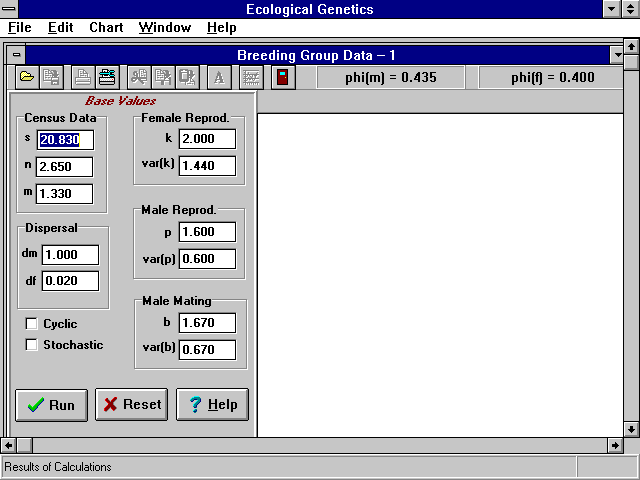Click the horizontal scrollbar right arrow
Viewport: 640px width, 480px height.
(x=615, y=445)
